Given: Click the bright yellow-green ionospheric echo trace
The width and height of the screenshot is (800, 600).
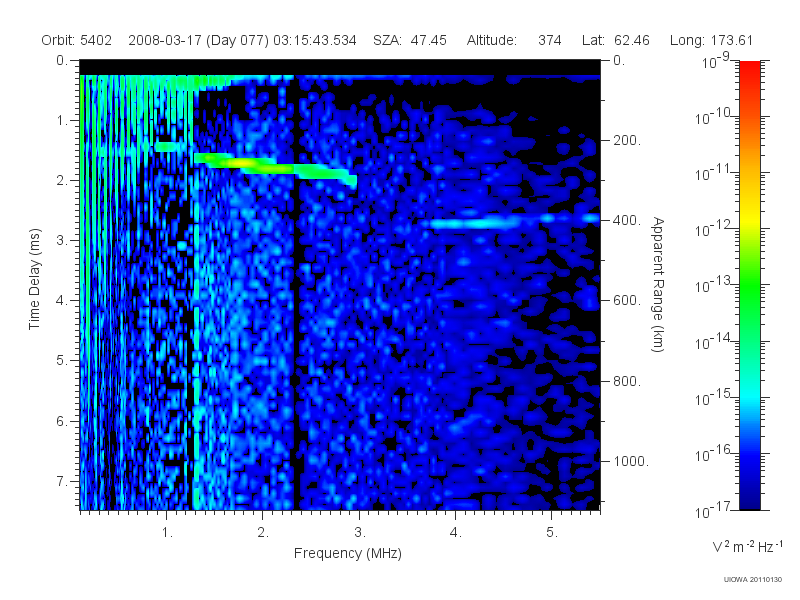Looking at the screenshot, I should [x=276, y=168].
